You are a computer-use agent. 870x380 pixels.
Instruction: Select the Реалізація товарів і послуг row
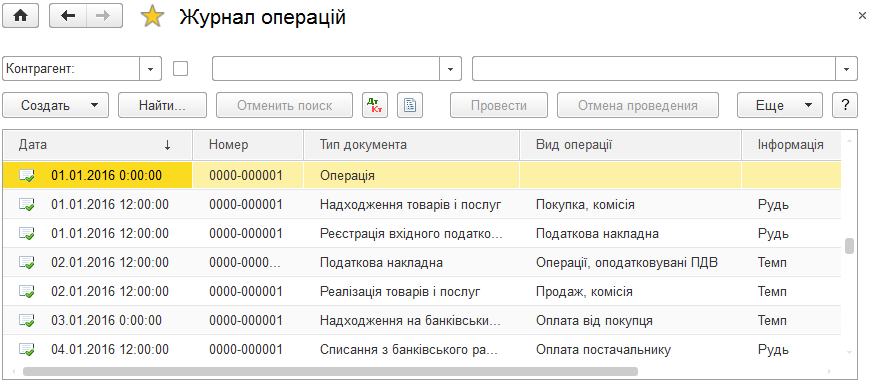pyautogui.click(x=422, y=291)
